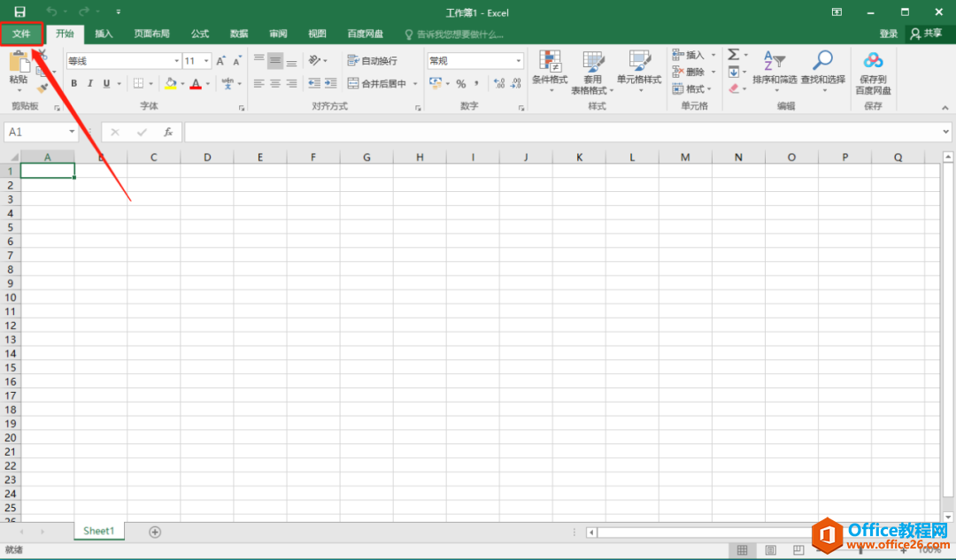The height and width of the screenshot is (560, 956).
Task: Toggle Wrap Text (自动换行)
Action: pyautogui.click(x=372, y=60)
